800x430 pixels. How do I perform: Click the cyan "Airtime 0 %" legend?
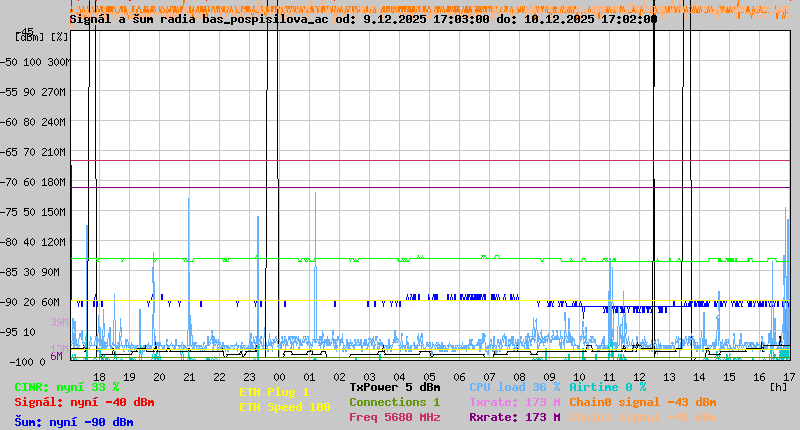tap(607, 387)
